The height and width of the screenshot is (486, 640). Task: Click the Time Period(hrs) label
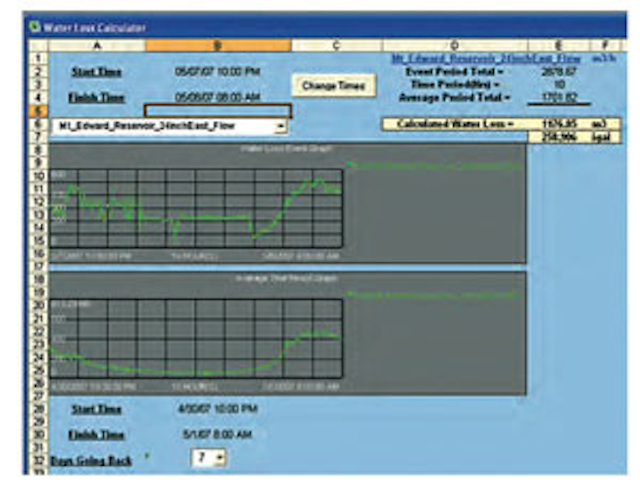pos(456,84)
